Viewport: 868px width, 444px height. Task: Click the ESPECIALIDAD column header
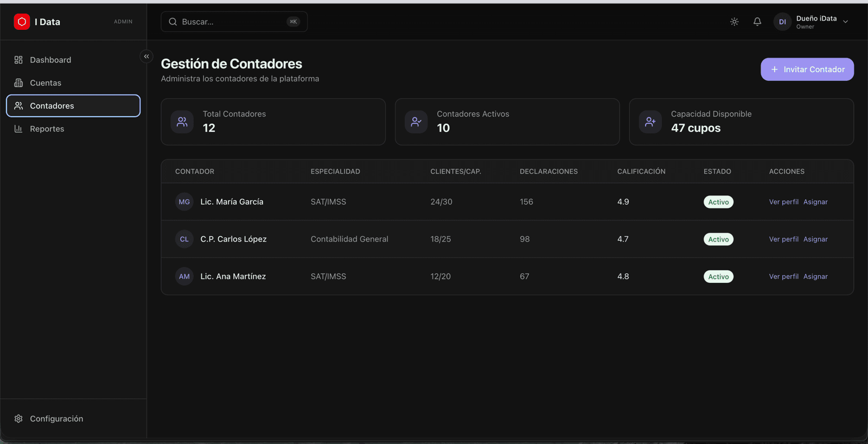(x=335, y=172)
